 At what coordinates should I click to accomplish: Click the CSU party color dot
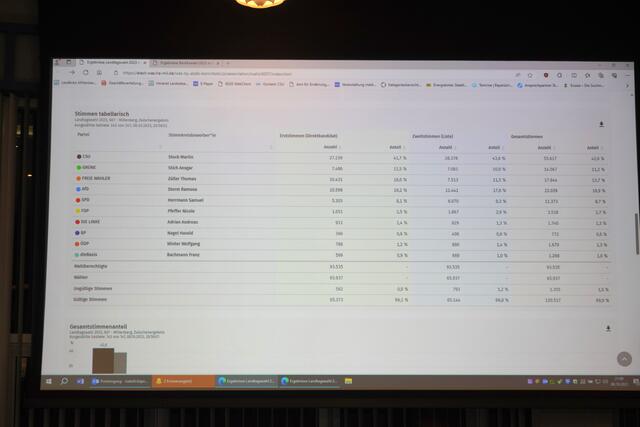coord(80,157)
